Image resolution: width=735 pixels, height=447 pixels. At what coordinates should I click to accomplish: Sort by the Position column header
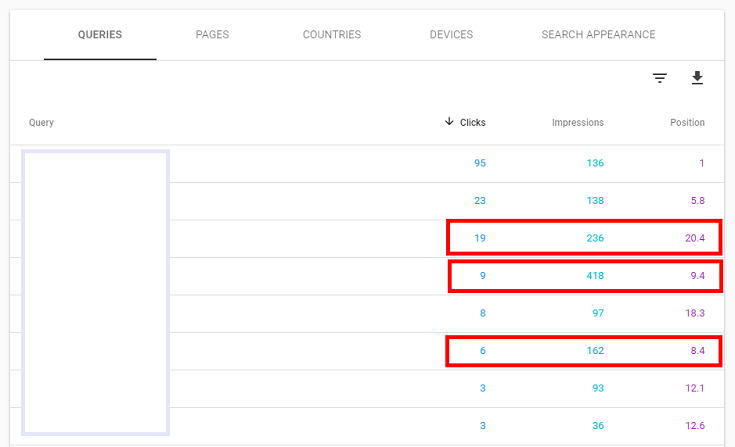[687, 122]
